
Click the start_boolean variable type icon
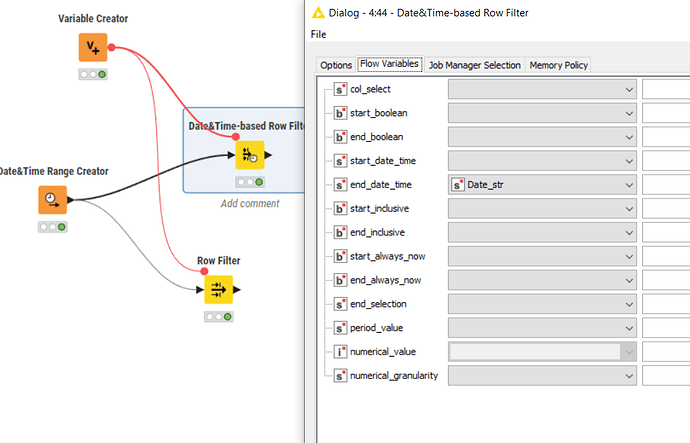pyautogui.click(x=337, y=113)
